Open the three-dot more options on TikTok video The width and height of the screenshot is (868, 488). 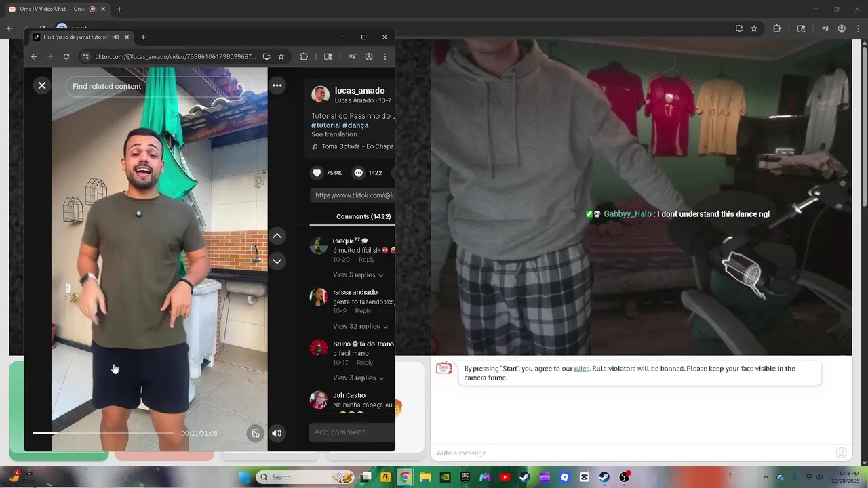point(277,85)
